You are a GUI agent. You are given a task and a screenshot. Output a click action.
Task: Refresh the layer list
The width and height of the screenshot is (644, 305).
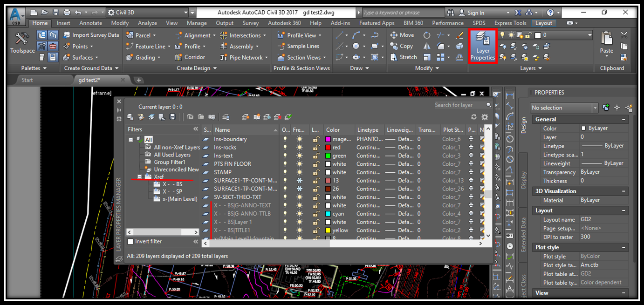pyautogui.click(x=474, y=117)
